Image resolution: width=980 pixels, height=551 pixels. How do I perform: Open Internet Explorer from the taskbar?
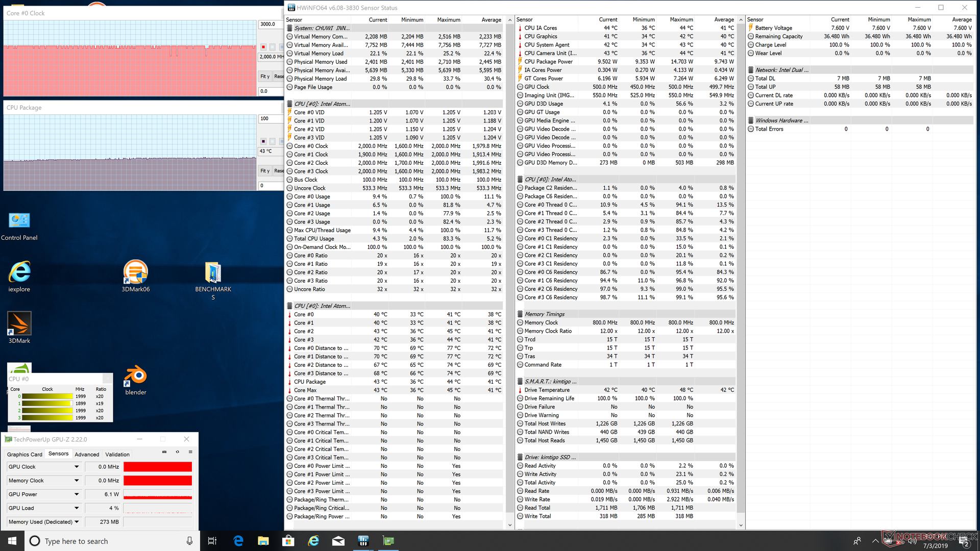point(313,541)
